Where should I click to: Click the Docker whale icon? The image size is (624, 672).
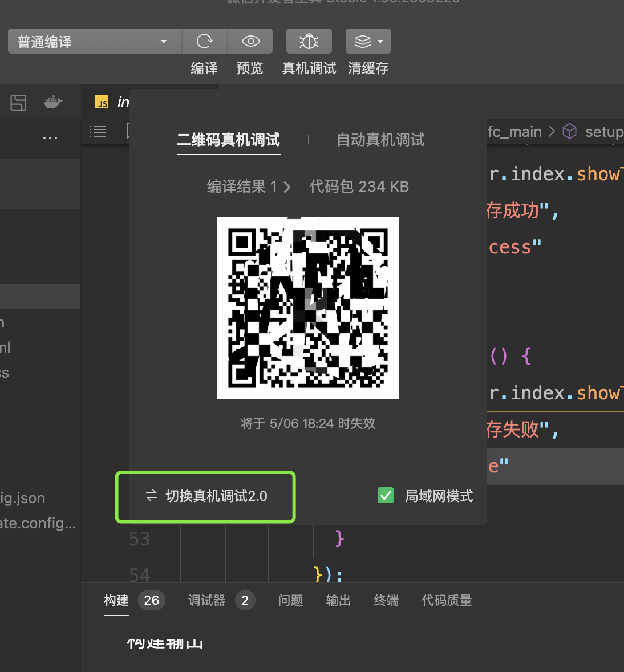point(54,102)
